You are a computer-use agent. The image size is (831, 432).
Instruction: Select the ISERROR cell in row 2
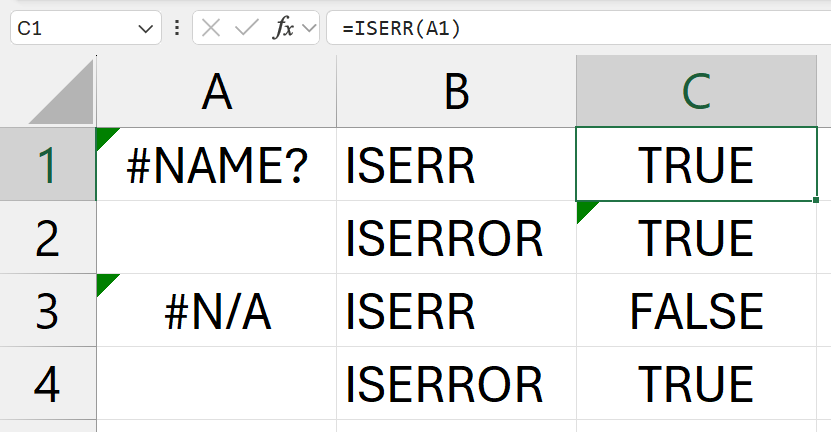tap(456, 237)
